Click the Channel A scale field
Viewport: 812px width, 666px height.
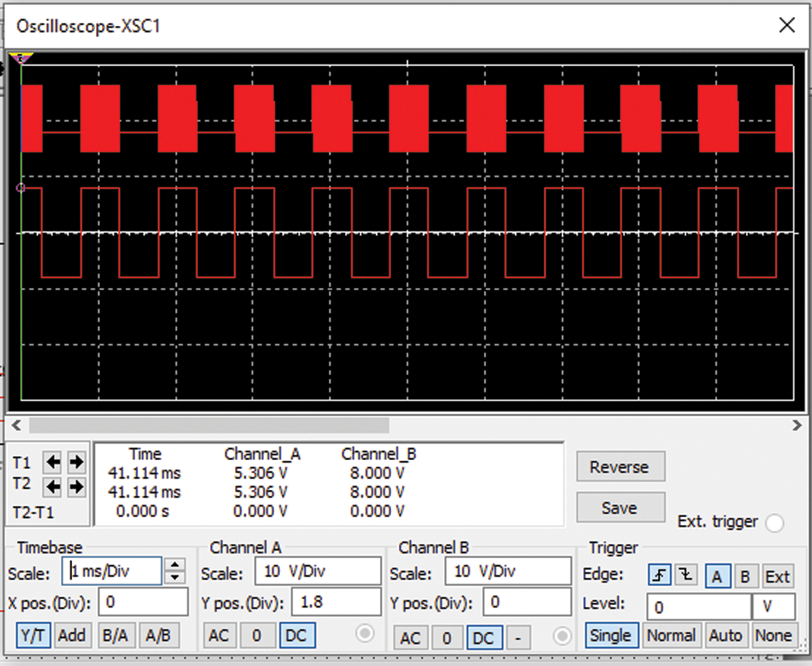(318, 571)
